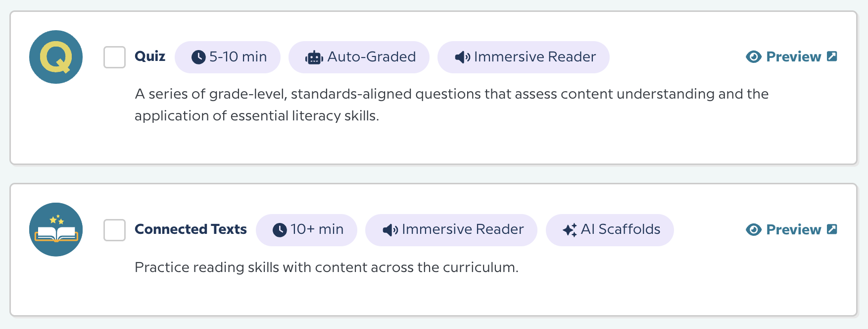The width and height of the screenshot is (868, 329).
Task: Click the sparkle icon in AI Scaffolds tag
Action: (x=570, y=230)
